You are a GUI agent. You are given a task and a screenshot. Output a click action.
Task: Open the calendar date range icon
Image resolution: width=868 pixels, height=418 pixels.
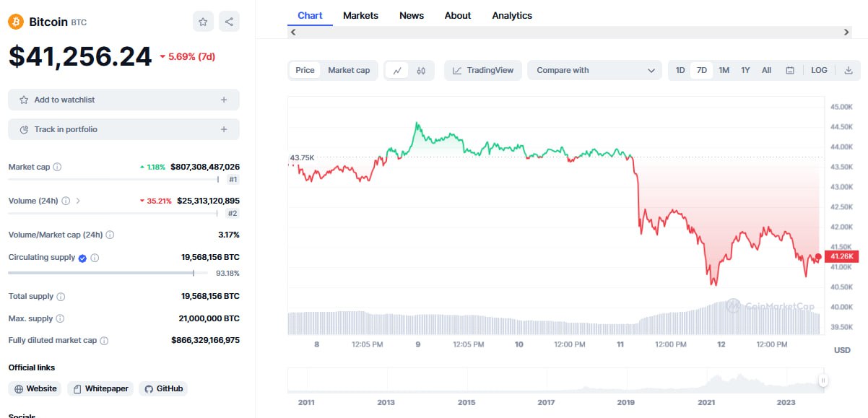pyautogui.click(x=790, y=70)
